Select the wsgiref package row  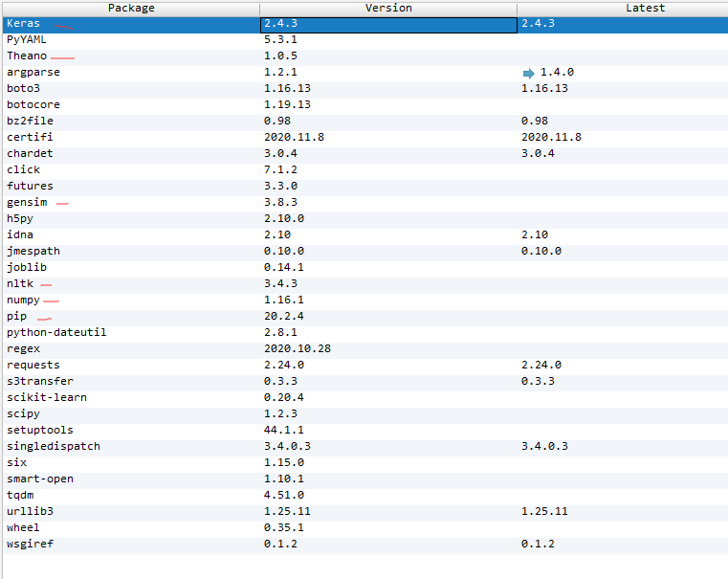click(364, 546)
